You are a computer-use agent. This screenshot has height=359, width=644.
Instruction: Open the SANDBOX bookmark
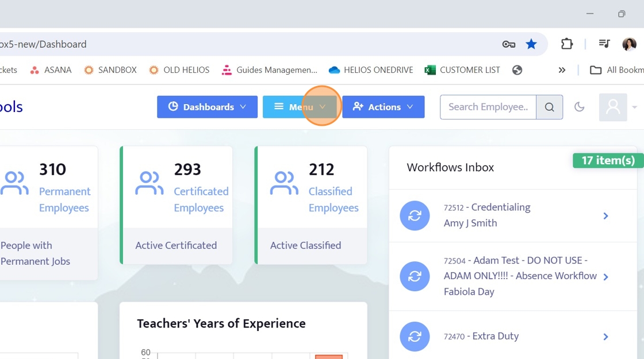pos(110,70)
